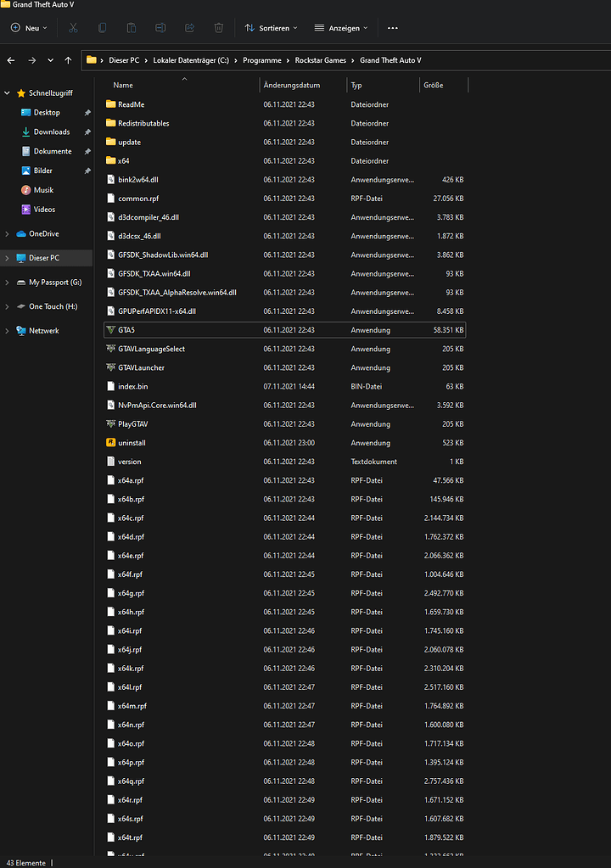Screen dimensions: 611x868
Task: Select file d3dcompiler_46.dll
Action: click(x=149, y=217)
